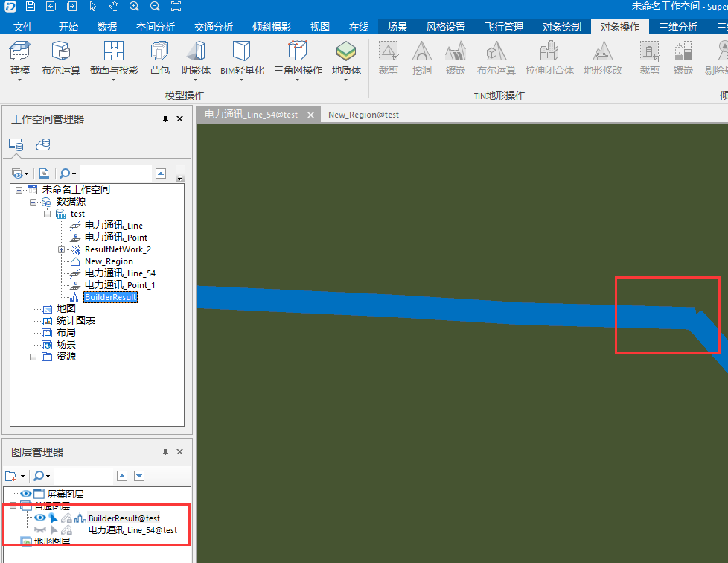Viewport: 728px width, 563px height.
Task: Click the 布尔运算 model operation icon
Action: [x=61, y=58]
